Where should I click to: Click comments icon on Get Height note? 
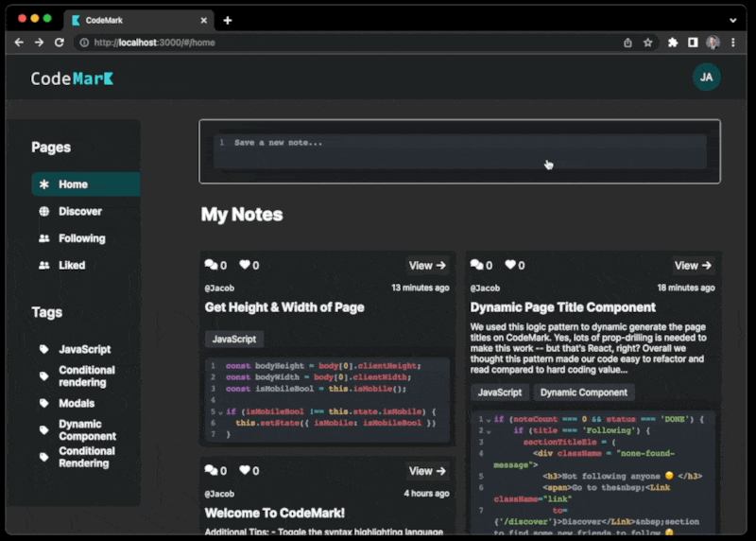(x=211, y=265)
